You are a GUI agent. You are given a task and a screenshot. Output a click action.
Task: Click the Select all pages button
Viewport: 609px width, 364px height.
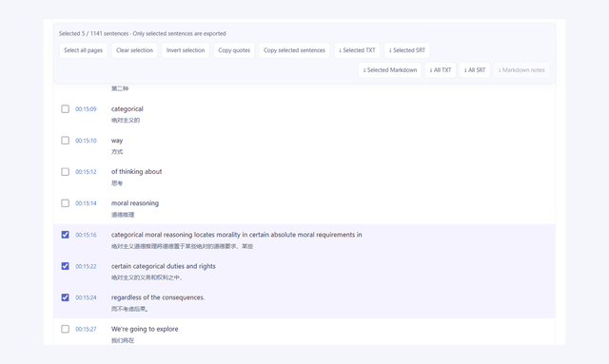[x=83, y=50]
